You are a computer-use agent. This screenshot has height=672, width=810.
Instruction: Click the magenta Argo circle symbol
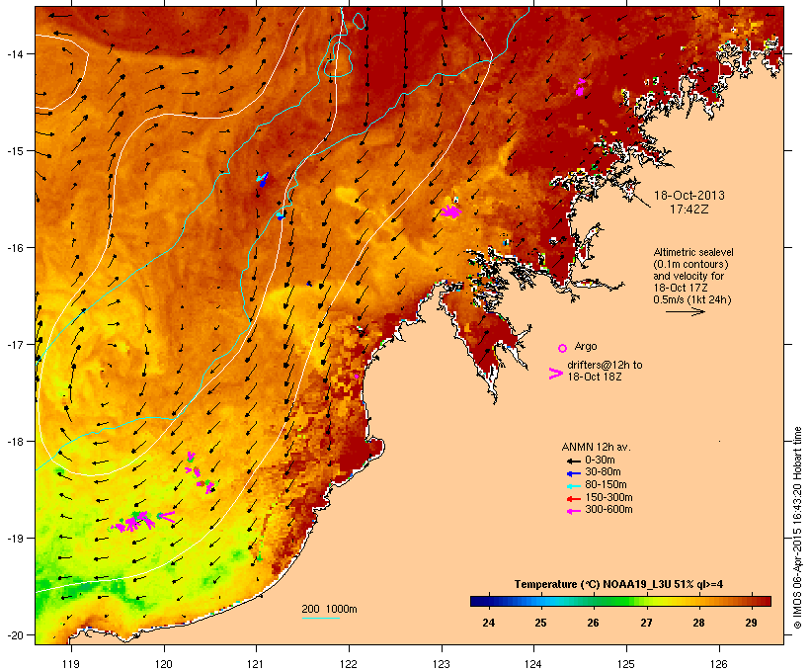(563, 348)
